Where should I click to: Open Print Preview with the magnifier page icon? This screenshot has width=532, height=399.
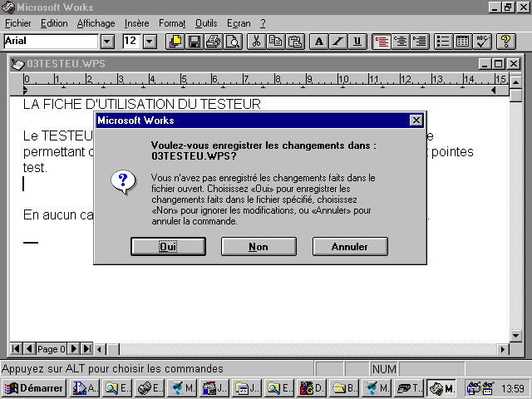point(233,42)
